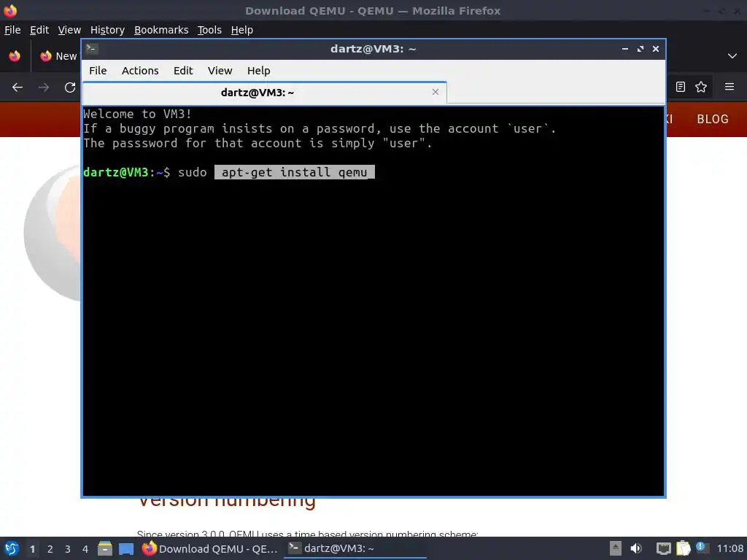Click the highlighted apt-get install qemu text

click(295, 172)
